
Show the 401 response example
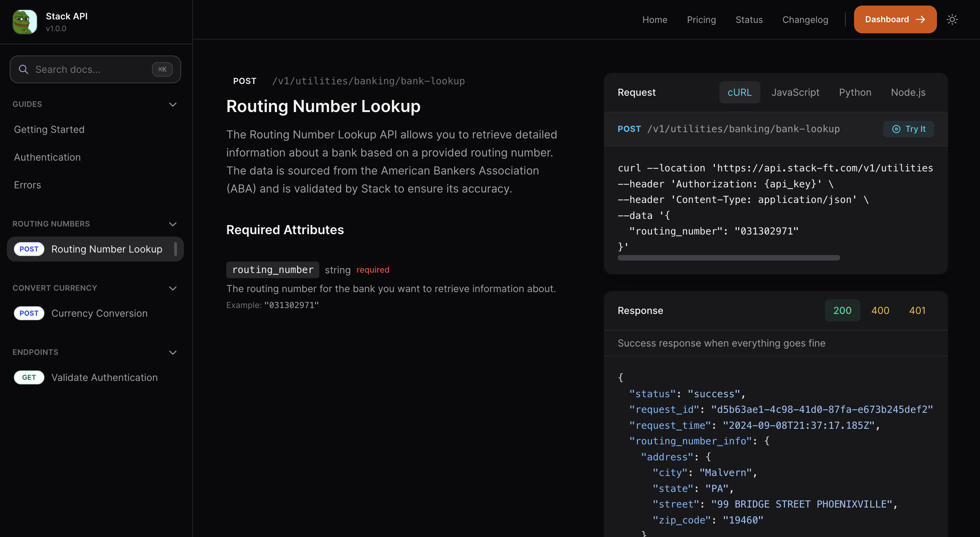click(917, 310)
